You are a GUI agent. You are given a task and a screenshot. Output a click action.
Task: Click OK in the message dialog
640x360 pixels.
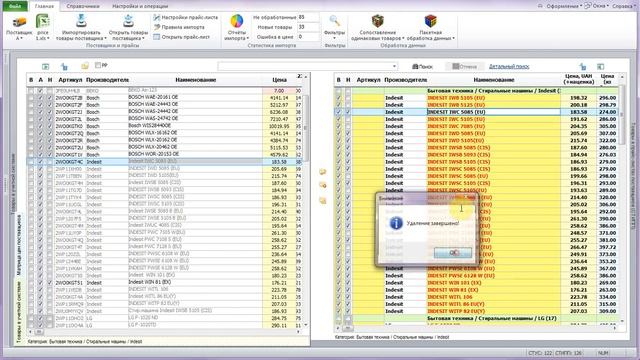[453, 253]
